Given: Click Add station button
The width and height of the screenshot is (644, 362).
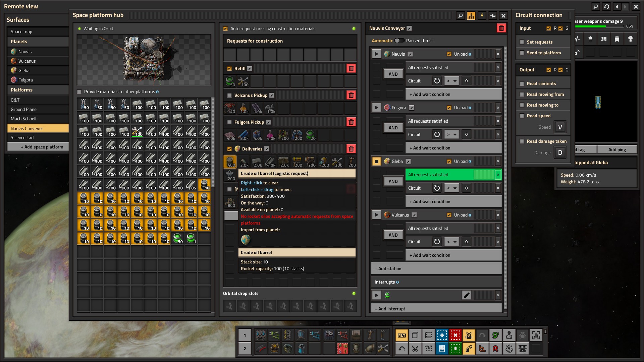Looking at the screenshot, I should pos(436,268).
